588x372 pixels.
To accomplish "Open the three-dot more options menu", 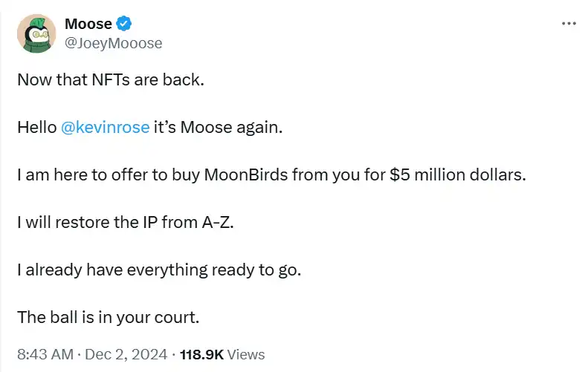I will tap(568, 24).
